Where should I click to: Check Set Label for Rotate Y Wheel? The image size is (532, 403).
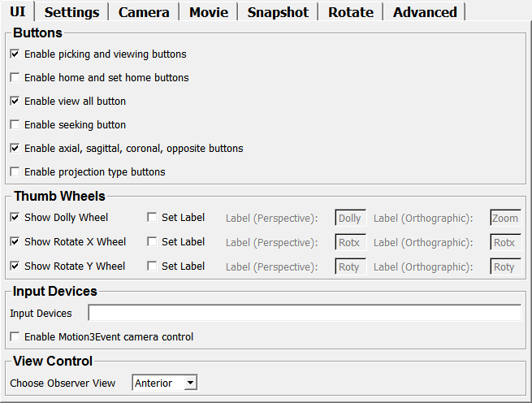(153, 266)
